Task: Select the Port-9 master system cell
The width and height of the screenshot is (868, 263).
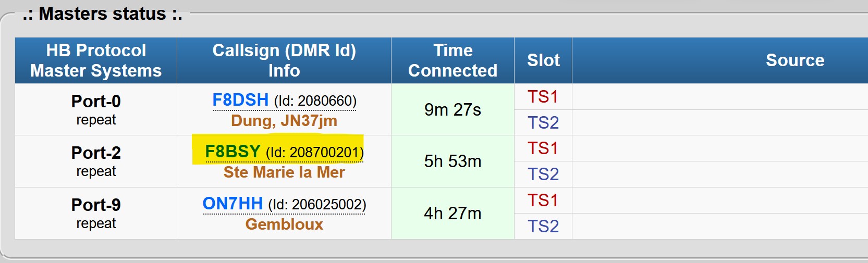Action: [96, 214]
